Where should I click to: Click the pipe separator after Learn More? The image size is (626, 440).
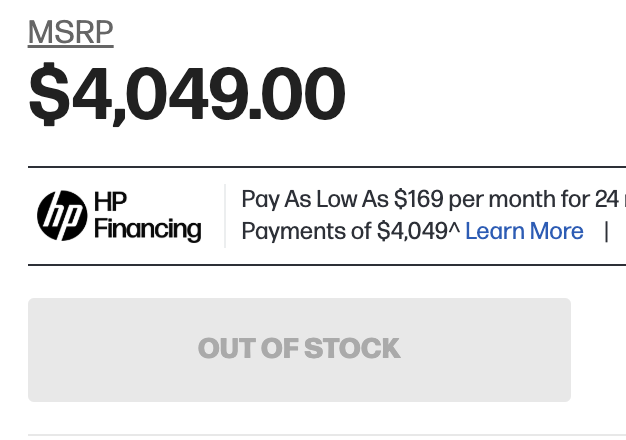point(605,231)
